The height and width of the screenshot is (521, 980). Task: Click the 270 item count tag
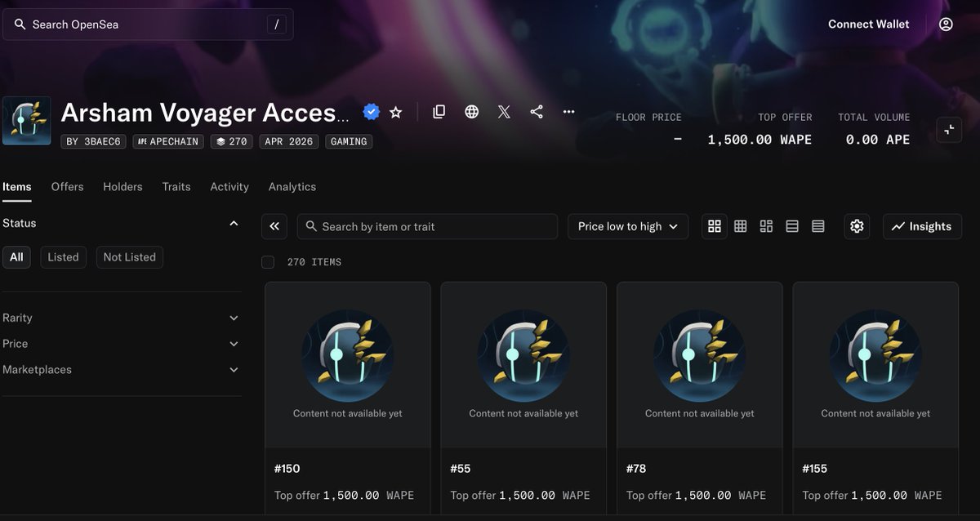232,141
